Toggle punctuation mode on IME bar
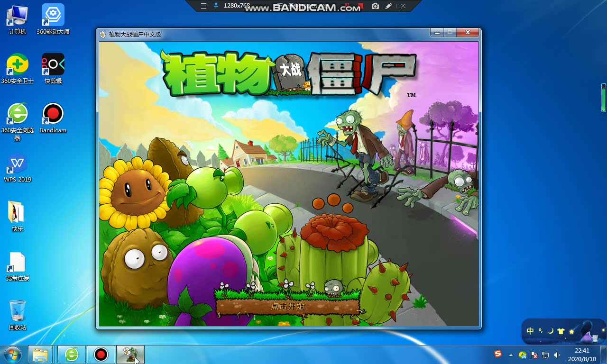Viewport: 607px width, 364px height. pyautogui.click(x=541, y=331)
